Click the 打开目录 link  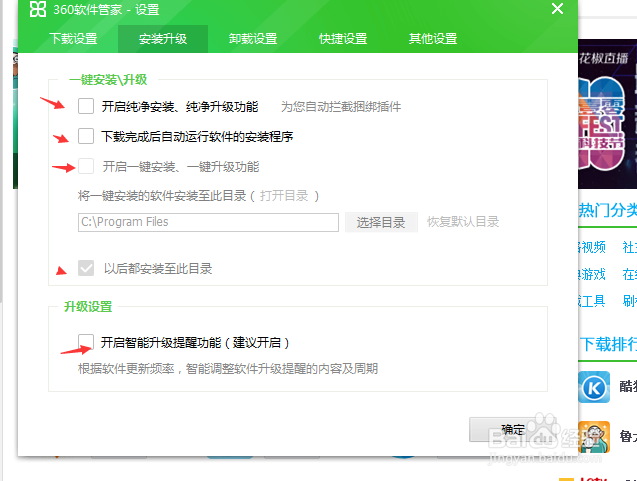pyautogui.click(x=284, y=196)
